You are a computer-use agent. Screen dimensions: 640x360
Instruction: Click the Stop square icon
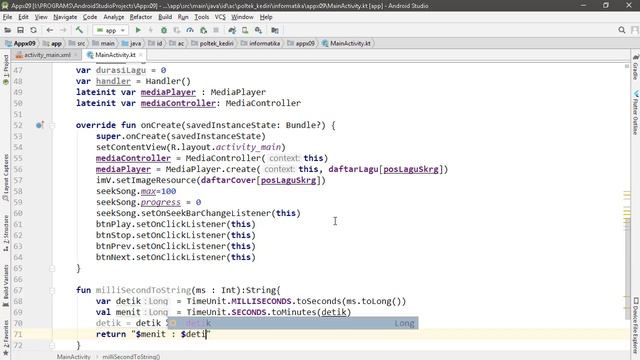(x=216, y=30)
